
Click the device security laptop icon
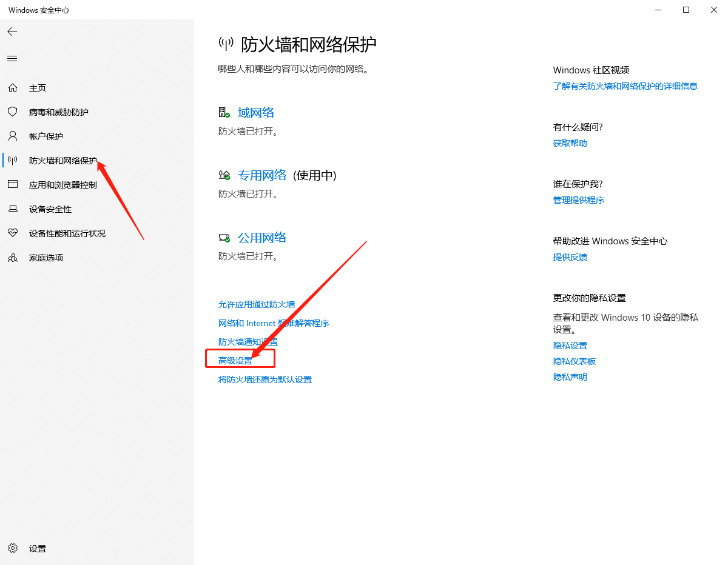coord(13,209)
